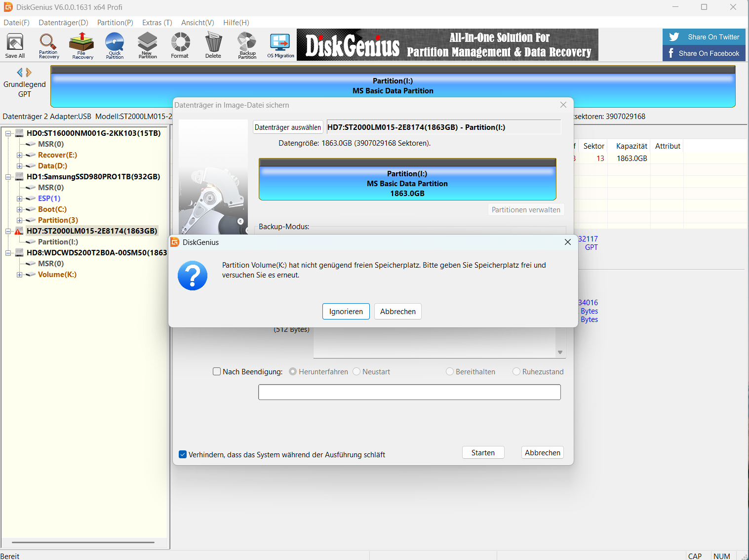Image resolution: width=749 pixels, height=560 pixels.
Task: Click the HD1 Samsung SSD disk icon
Action: pyautogui.click(x=19, y=176)
